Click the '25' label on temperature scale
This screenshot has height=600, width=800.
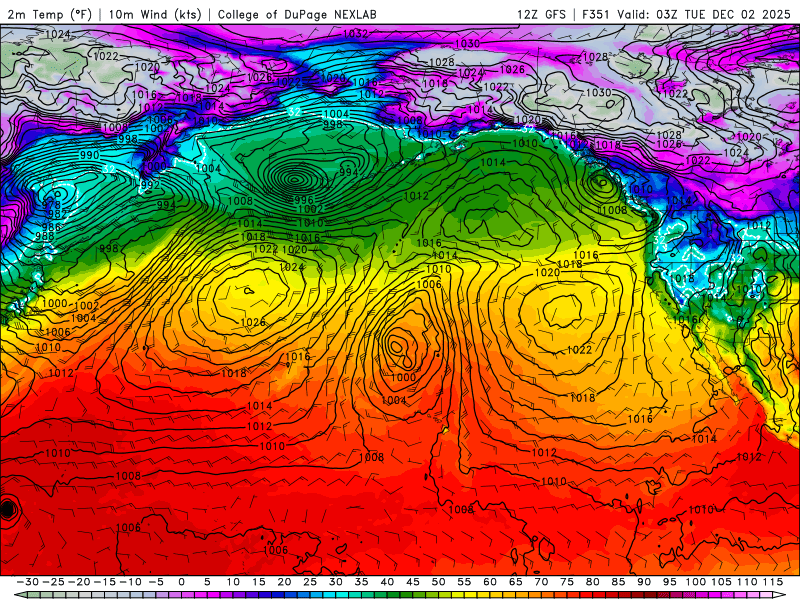point(310,582)
